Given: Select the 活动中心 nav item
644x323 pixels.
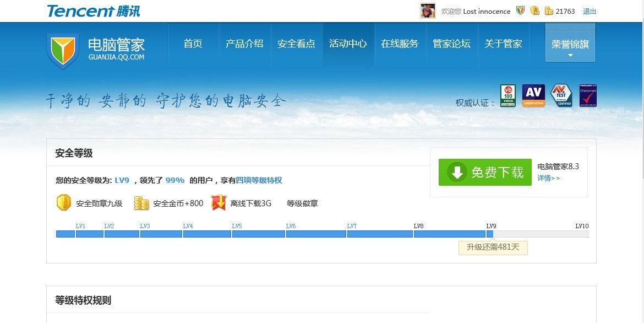Looking at the screenshot, I should (x=348, y=44).
